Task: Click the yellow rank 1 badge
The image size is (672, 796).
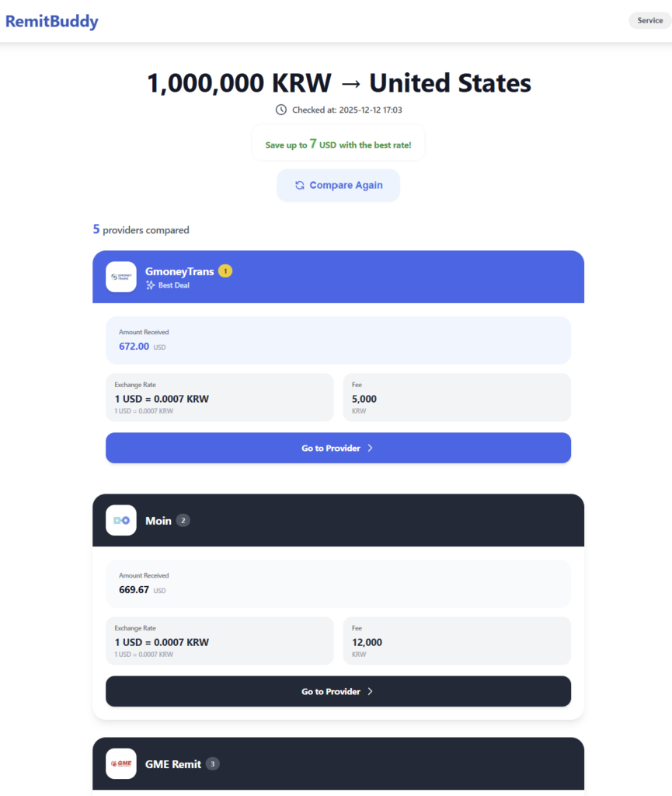Action: 225,271
